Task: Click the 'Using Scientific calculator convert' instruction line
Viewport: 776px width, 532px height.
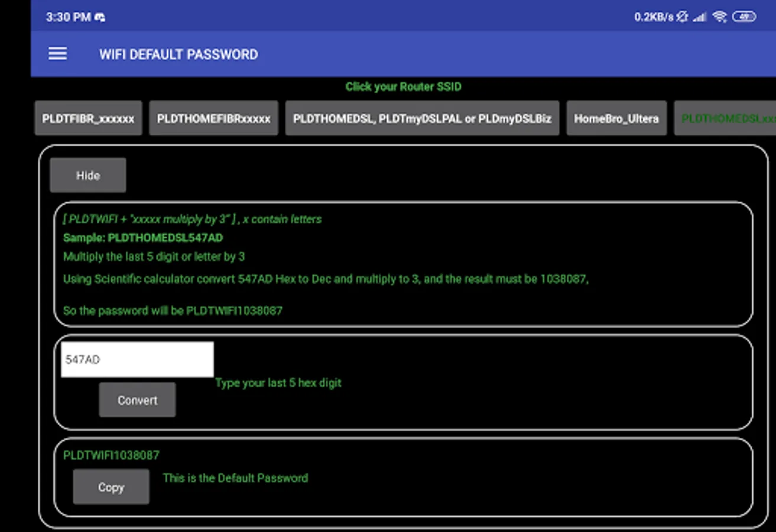Action: (x=326, y=279)
